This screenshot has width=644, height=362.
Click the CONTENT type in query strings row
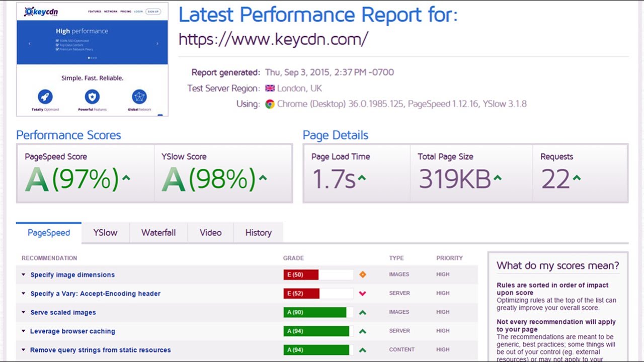402,349
